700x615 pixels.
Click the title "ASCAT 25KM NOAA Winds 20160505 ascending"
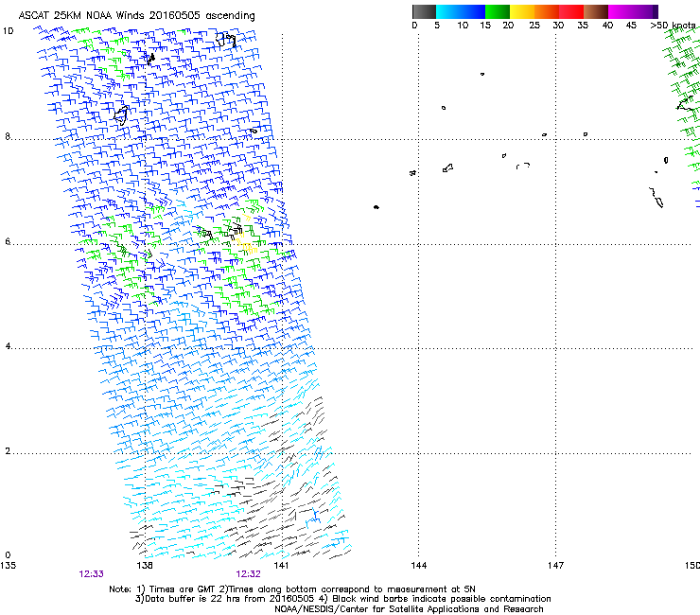[136, 16]
